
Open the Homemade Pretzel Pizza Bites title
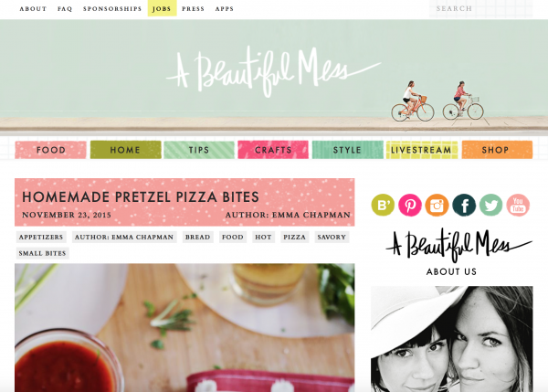coord(141,196)
